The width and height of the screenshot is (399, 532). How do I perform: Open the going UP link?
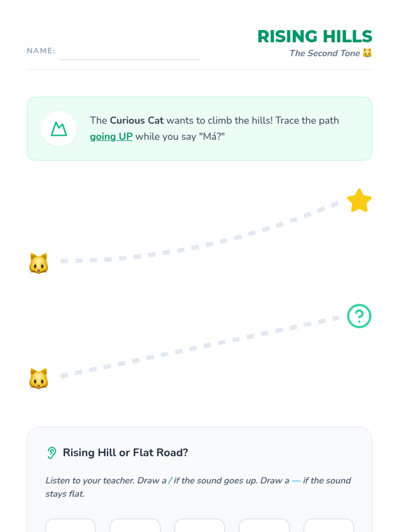(111, 137)
